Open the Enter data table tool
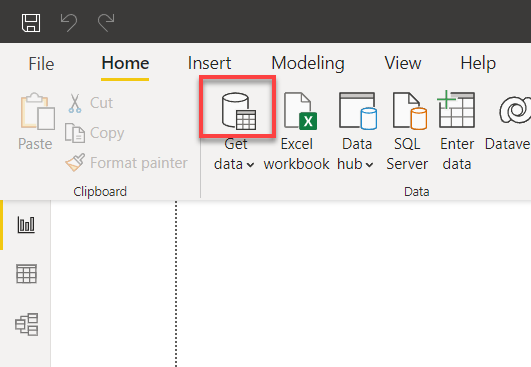The height and width of the screenshot is (367, 531). pos(457,131)
